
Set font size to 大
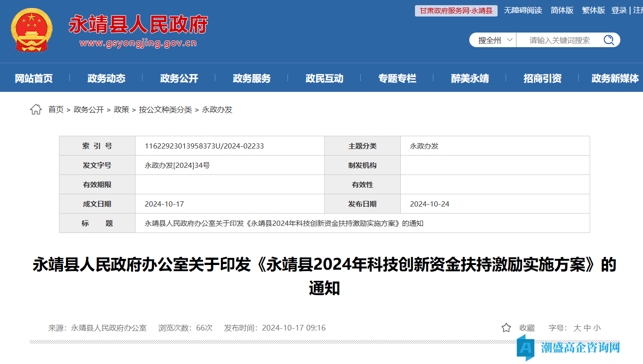coord(577,328)
